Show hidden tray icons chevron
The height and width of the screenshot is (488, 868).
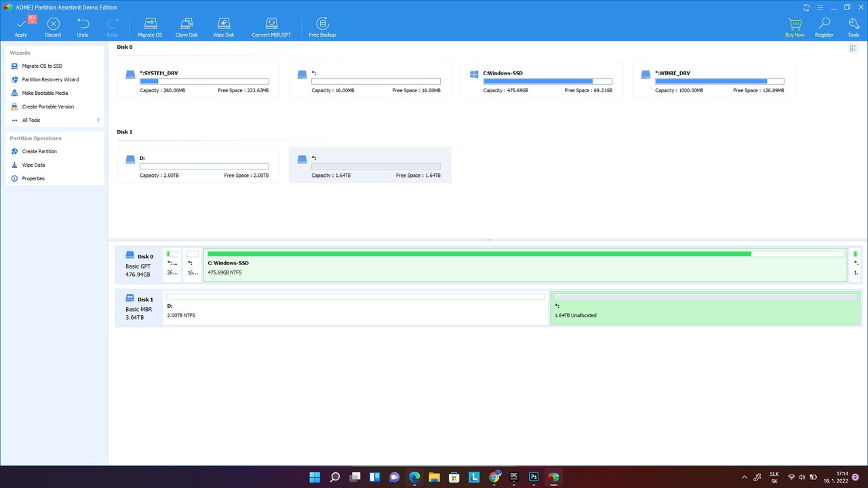tap(745, 477)
